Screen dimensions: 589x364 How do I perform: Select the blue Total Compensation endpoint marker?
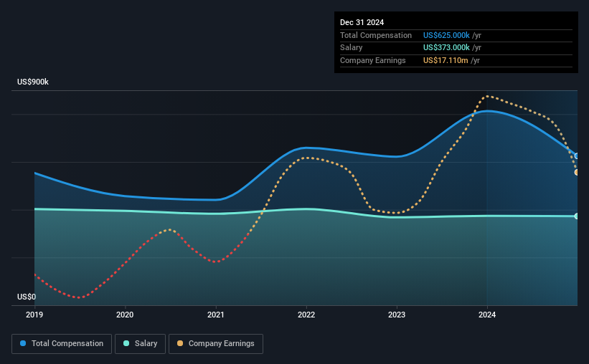click(x=577, y=156)
